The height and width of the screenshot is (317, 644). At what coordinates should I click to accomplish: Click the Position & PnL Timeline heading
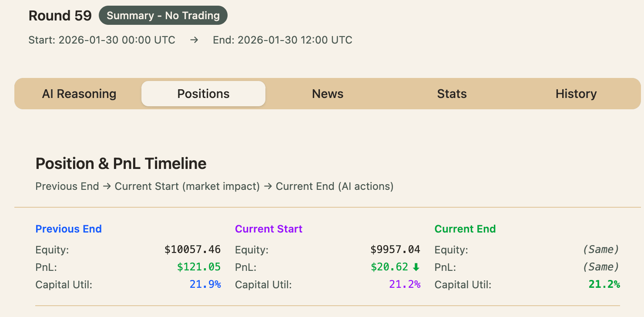(x=121, y=164)
